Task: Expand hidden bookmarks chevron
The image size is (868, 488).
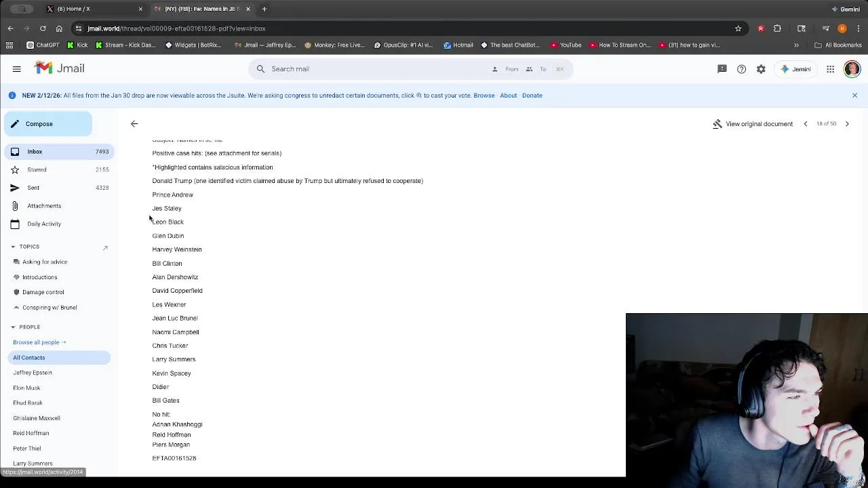Action: pos(796,45)
